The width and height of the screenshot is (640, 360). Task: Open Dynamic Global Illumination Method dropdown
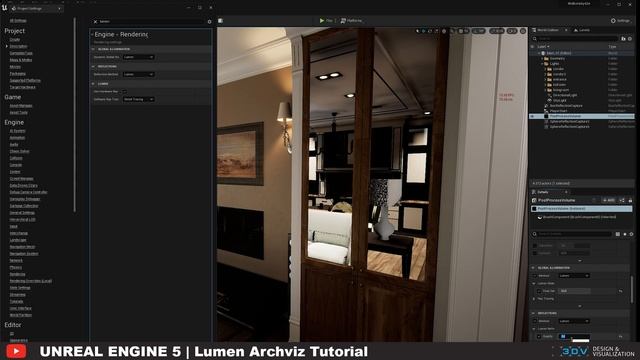click(139, 57)
